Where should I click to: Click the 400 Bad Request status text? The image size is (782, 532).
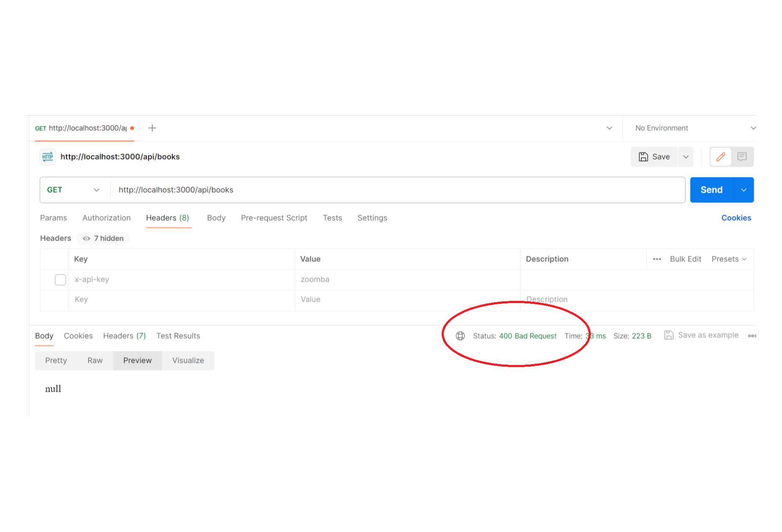tap(527, 336)
